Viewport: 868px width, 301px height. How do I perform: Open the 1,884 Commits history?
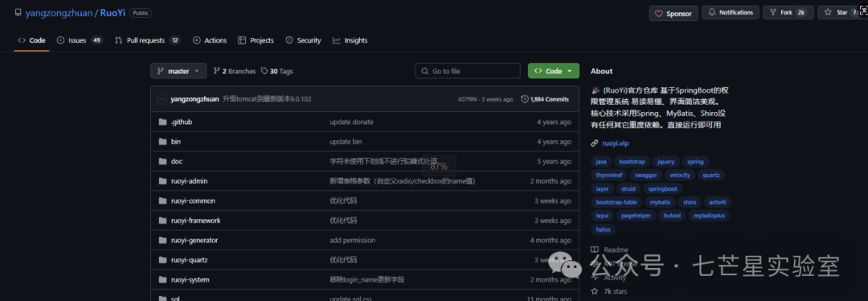(545, 99)
